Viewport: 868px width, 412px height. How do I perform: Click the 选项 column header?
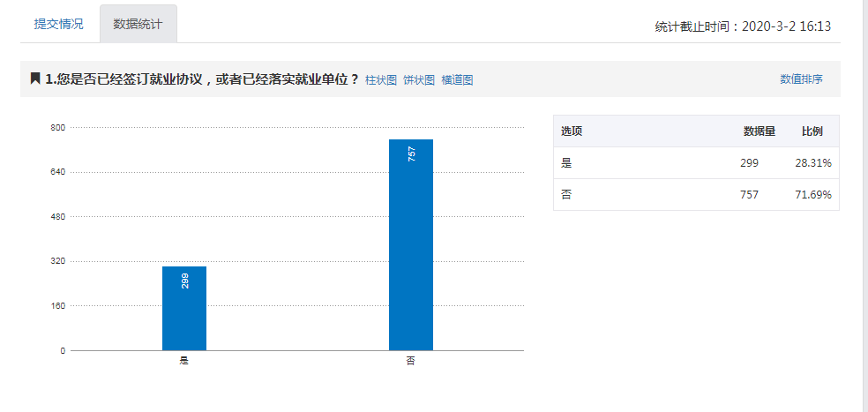pos(572,131)
